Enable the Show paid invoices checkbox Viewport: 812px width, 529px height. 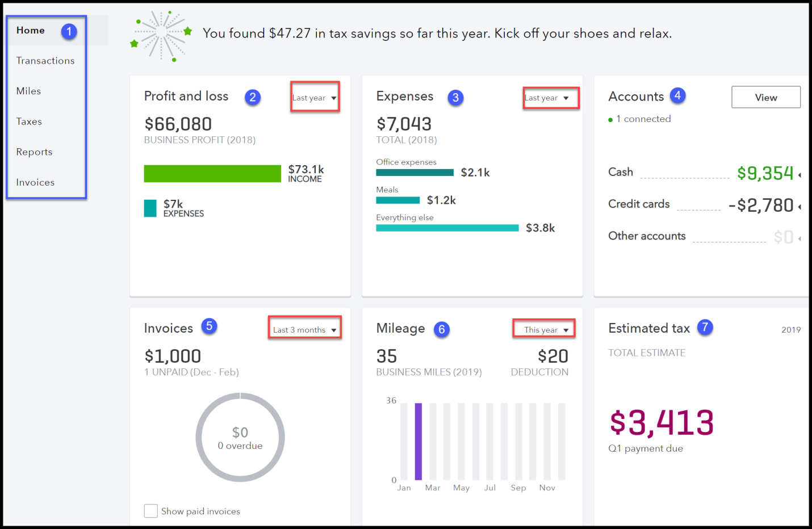(151, 511)
